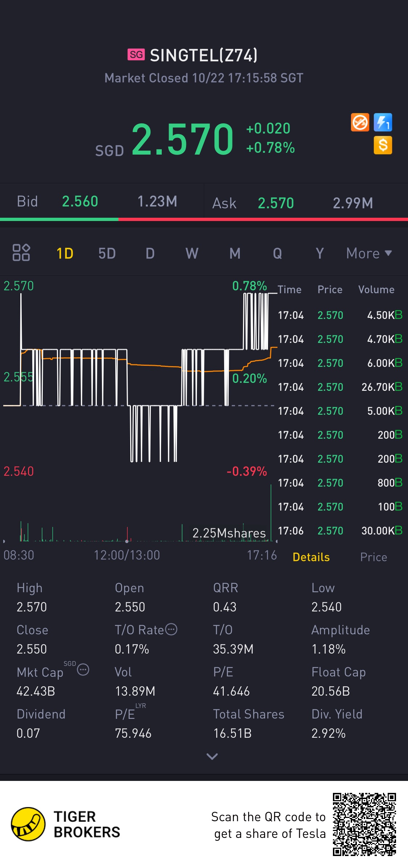Open the T/O Rate info bubble
Screen dimensions: 408x868
coord(171,629)
